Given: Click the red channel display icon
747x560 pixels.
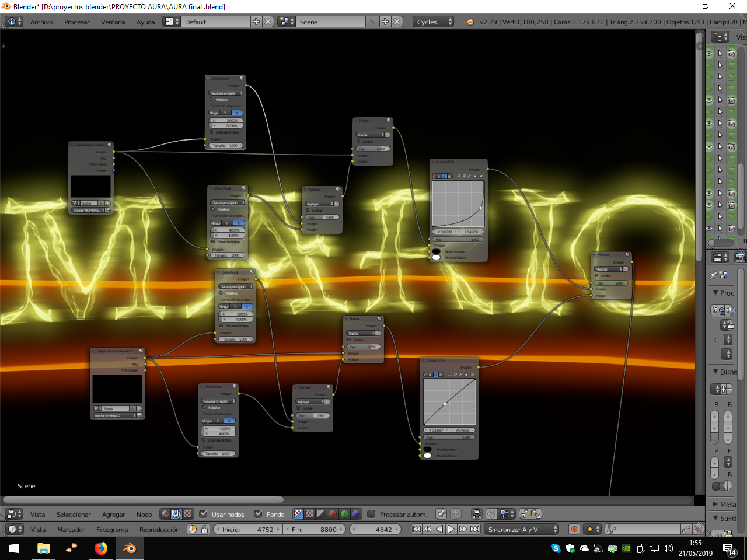Looking at the screenshot, I should [x=333, y=514].
